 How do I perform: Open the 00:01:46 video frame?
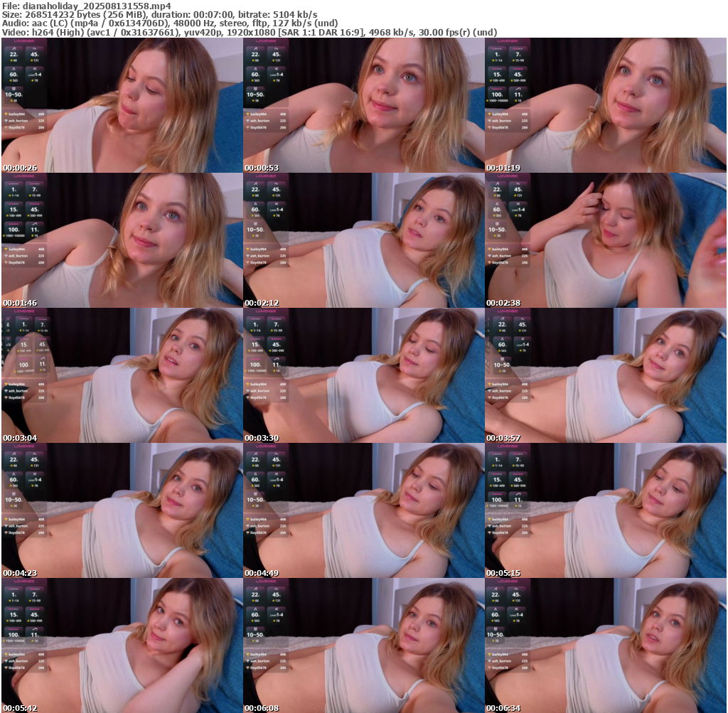tap(122, 240)
